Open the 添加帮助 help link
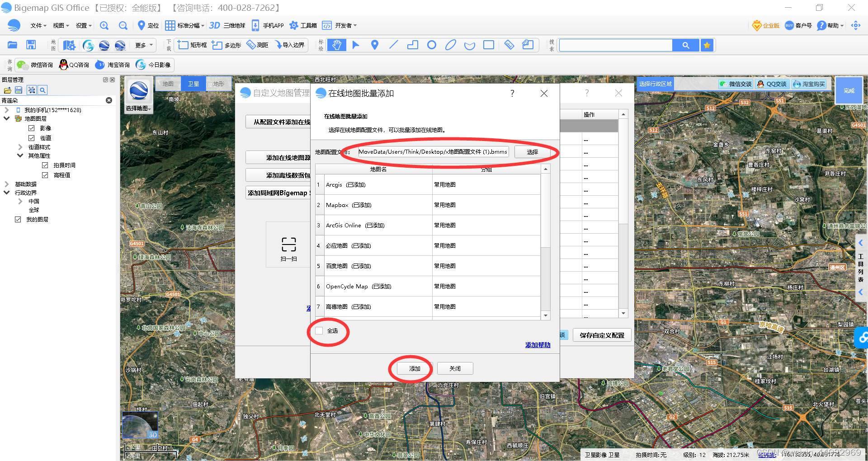The image size is (868, 461). (538, 345)
